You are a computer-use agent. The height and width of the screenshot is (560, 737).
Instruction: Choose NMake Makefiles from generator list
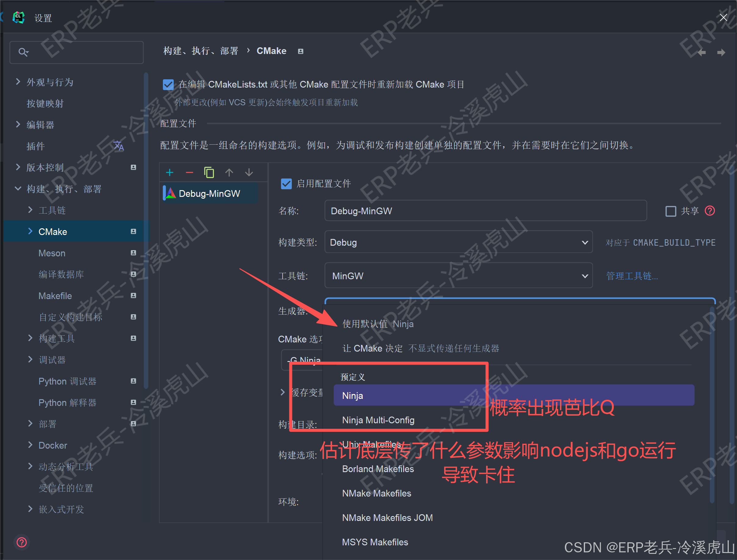pos(376,493)
